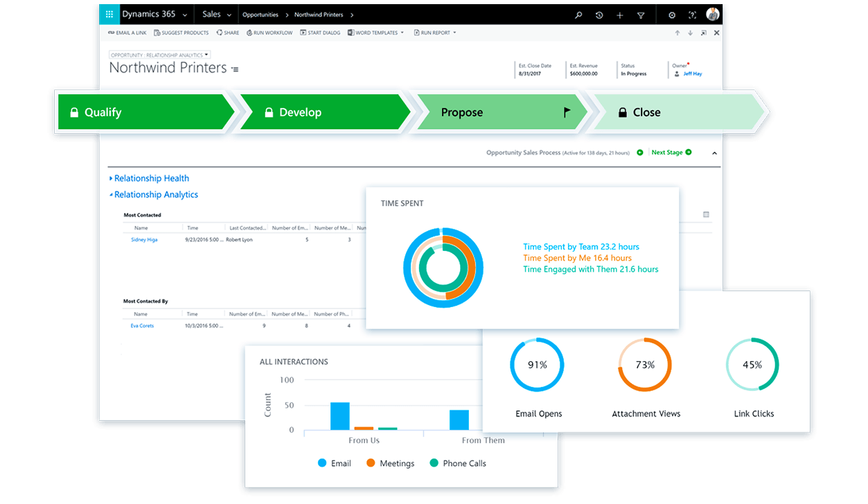Open Sidney Higa contact link
868x504 pixels.
click(144, 240)
